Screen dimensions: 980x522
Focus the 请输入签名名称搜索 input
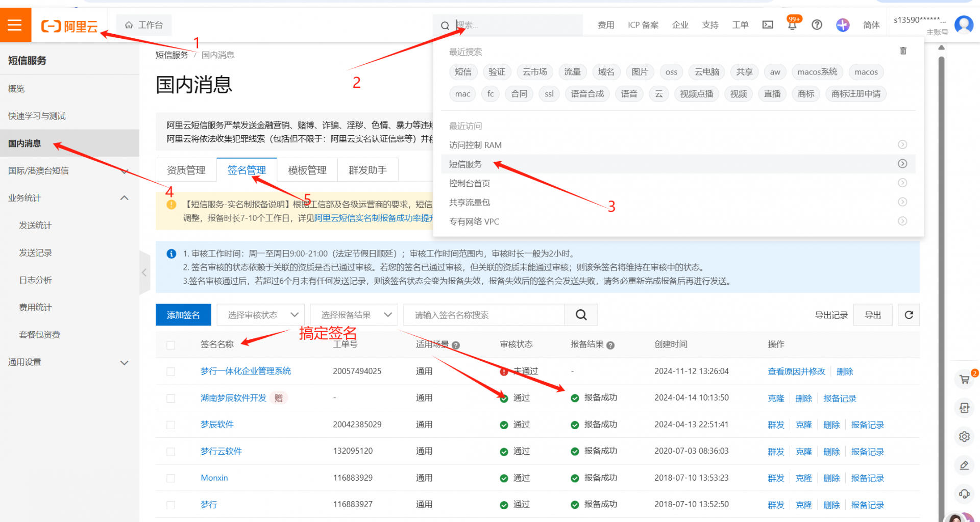(x=484, y=315)
